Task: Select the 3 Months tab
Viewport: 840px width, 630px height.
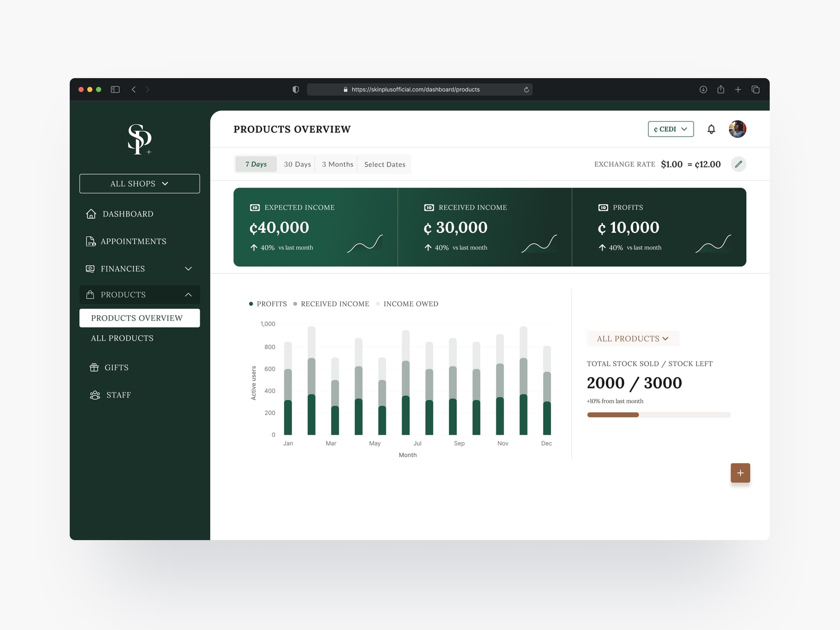Action: [x=337, y=164]
